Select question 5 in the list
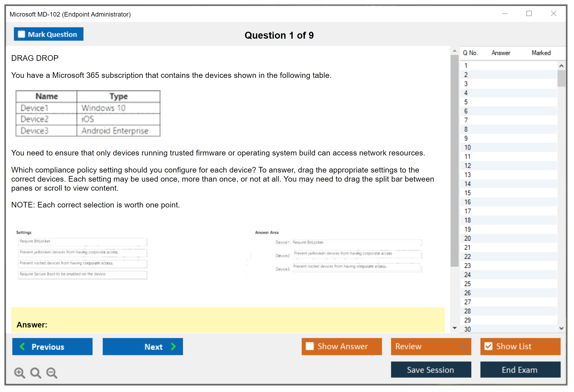574x392 pixels. point(466,102)
